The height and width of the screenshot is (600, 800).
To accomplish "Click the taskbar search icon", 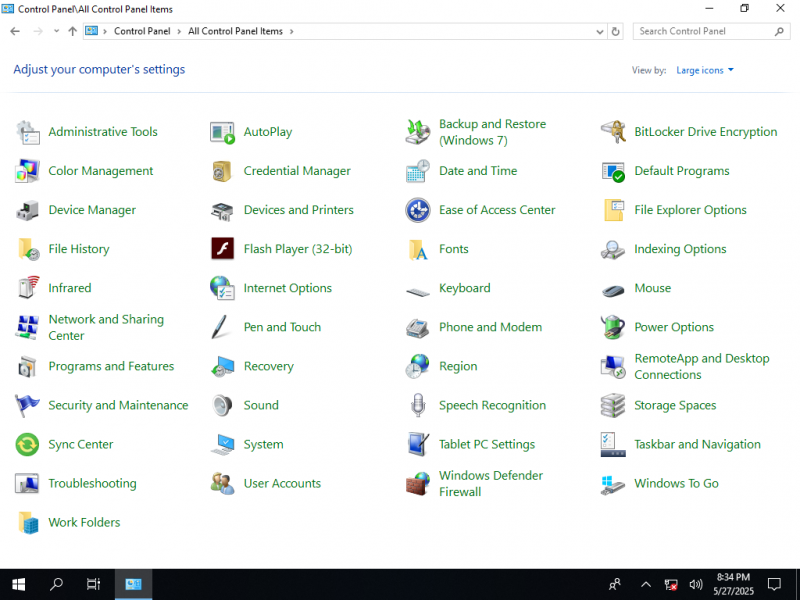I will click(x=56, y=585).
